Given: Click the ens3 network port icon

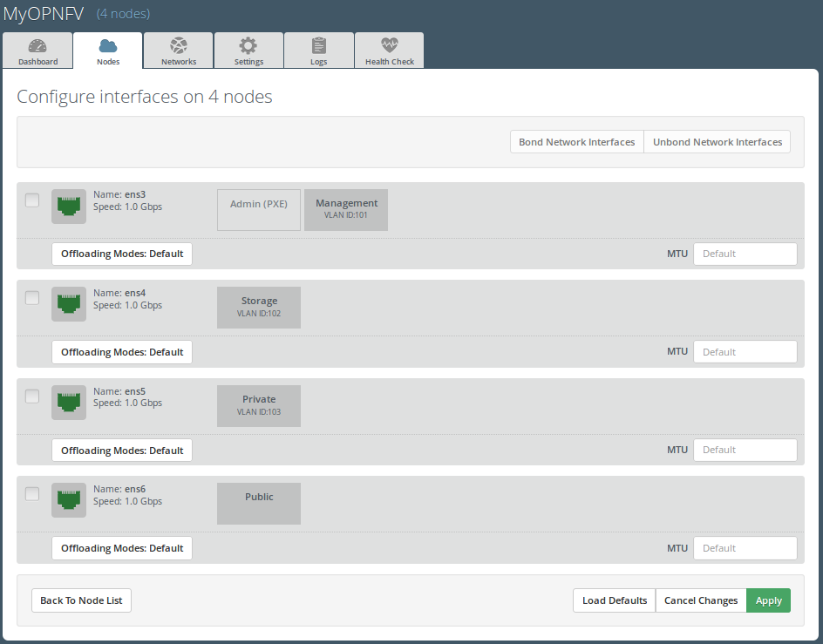Looking at the screenshot, I should pyautogui.click(x=68, y=207).
